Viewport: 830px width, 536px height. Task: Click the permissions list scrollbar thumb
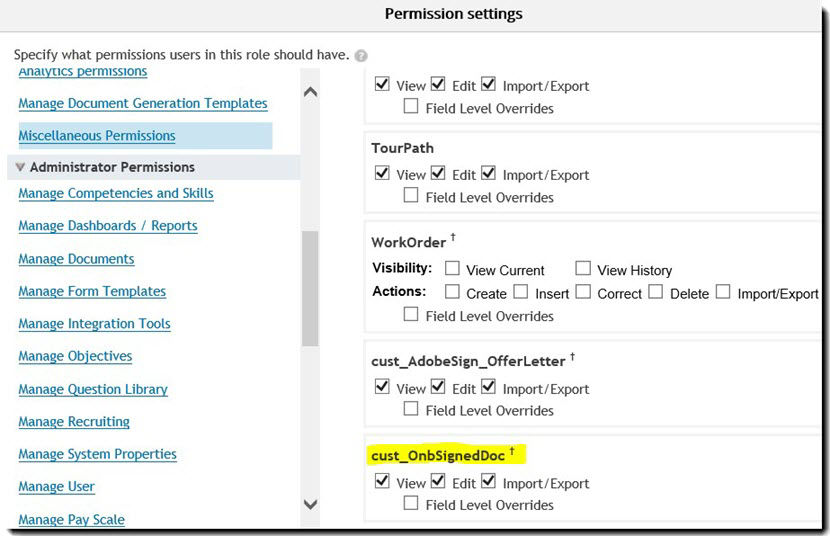(310, 288)
